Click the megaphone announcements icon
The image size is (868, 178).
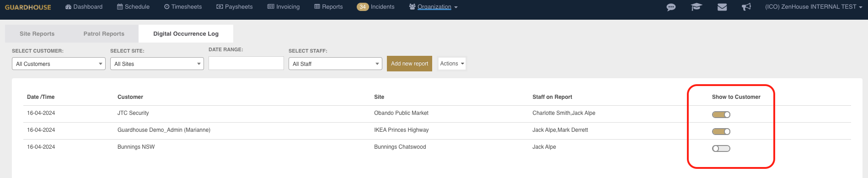click(x=746, y=7)
